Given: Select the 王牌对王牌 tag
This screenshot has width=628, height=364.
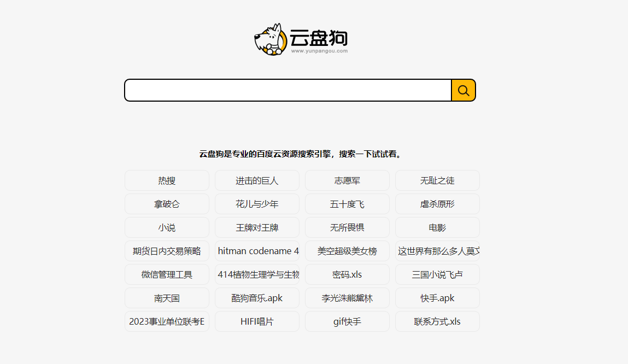Looking at the screenshot, I should click(257, 227).
